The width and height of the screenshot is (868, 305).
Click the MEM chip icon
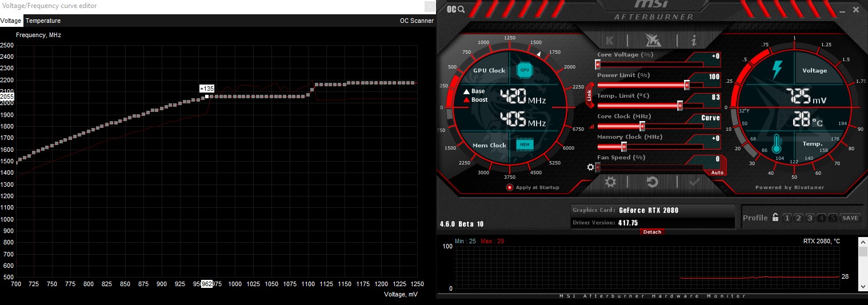point(524,145)
